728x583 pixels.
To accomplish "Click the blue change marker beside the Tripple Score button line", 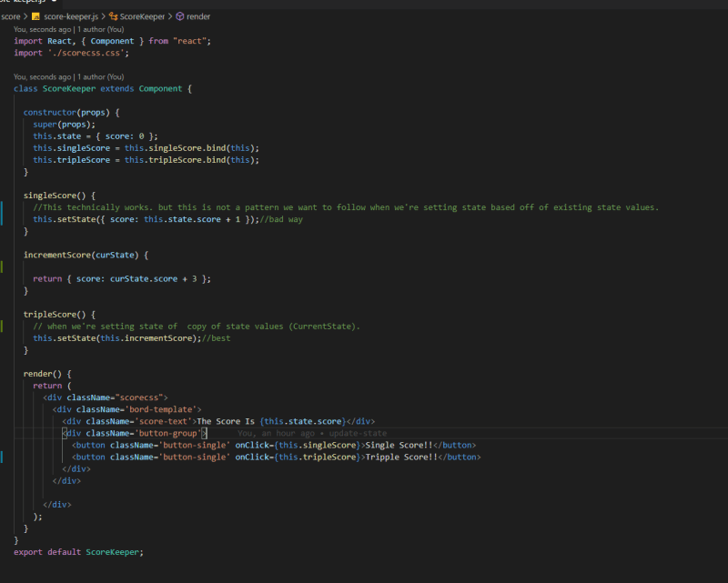I will pyautogui.click(x=2, y=457).
